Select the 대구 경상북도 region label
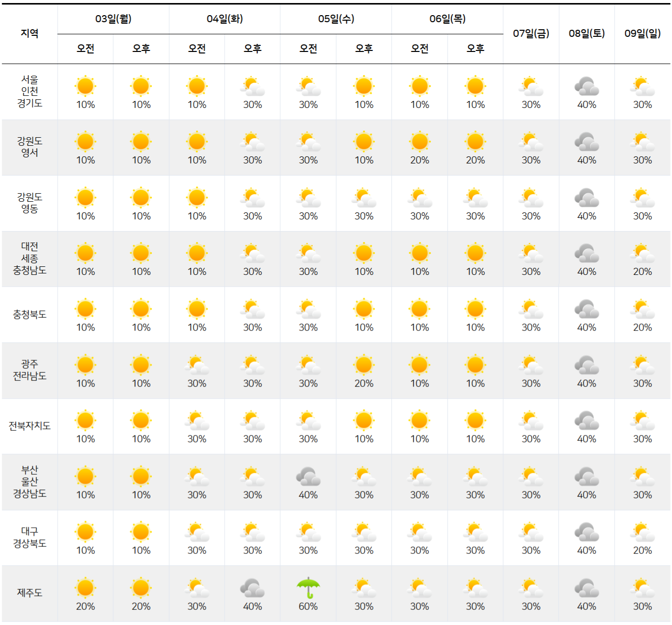The height and width of the screenshot is (625, 672). (30, 537)
